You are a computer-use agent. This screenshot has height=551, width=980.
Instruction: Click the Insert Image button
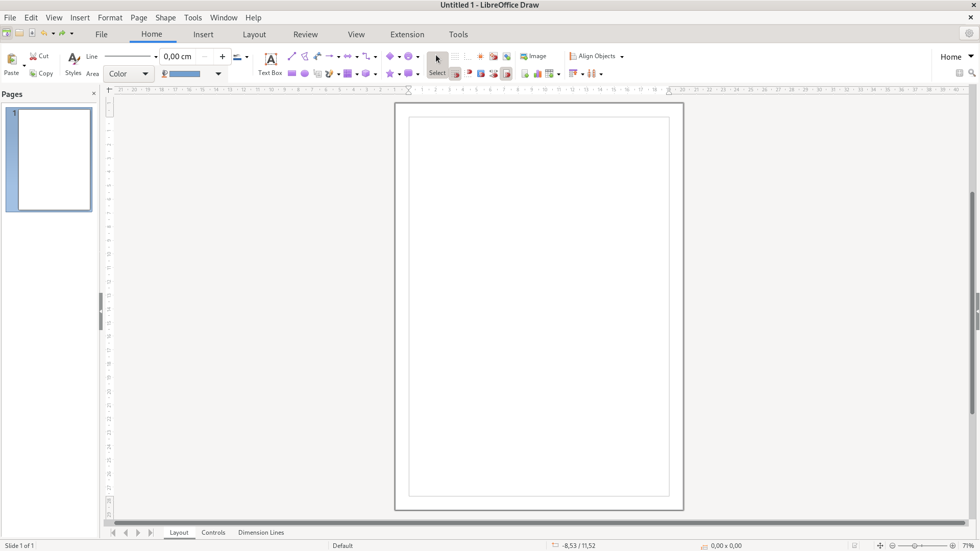tap(533, 57)
